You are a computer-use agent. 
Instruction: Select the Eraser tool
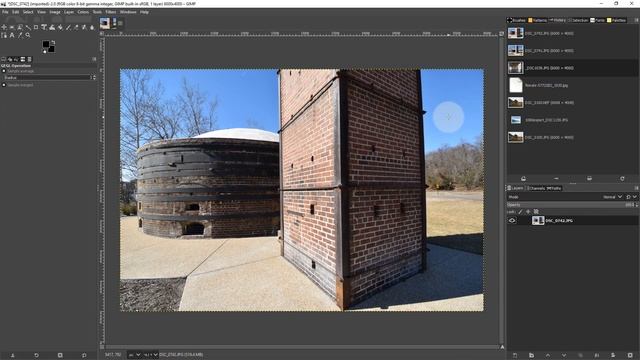click(x=76, y=27)
